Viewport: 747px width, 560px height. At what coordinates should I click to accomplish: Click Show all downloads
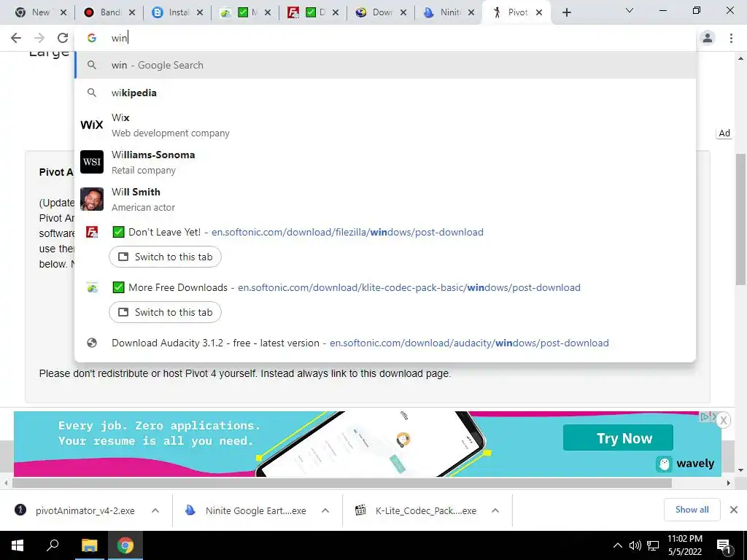click(692, 510)
